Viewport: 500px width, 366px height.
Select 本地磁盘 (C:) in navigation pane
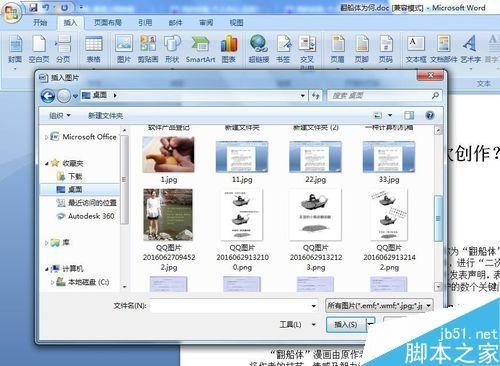tap(83, 282)
